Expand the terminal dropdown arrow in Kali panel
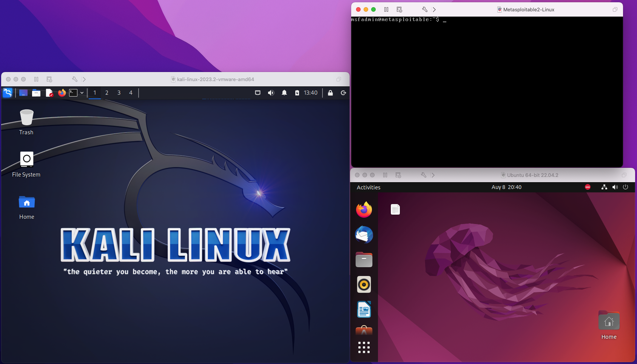The width and height of the screenshot is (637, 364). pyautogui.click(x=82, y=93)
